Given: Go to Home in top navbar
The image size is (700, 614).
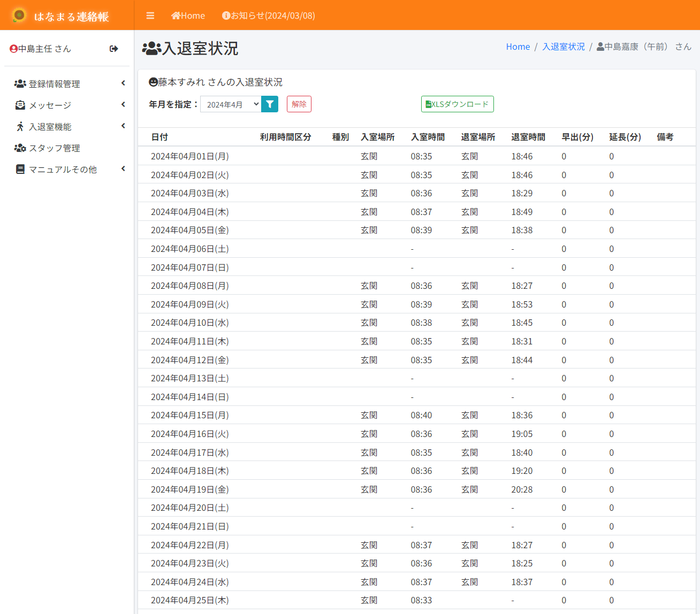Looking at the screenshot, I should pyautogui.click(x=188, y=16).
